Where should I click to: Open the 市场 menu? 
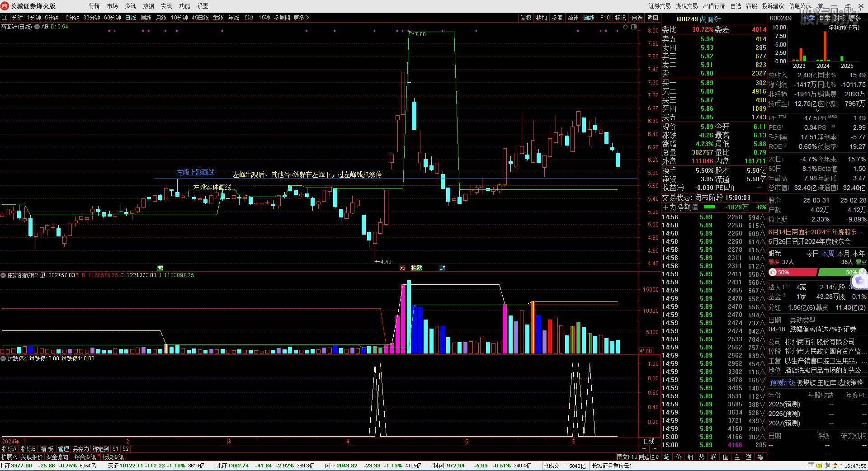point(112,6)
